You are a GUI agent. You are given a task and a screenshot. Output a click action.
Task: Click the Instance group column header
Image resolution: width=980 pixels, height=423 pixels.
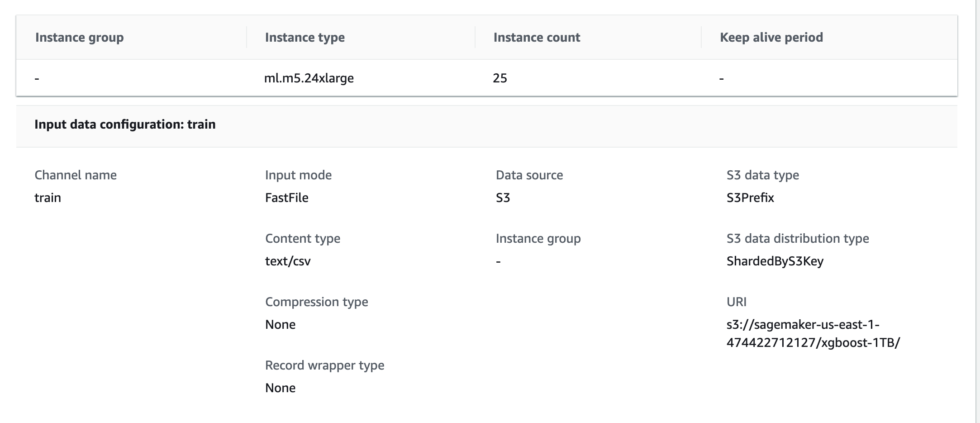click(x=79, y=37)
